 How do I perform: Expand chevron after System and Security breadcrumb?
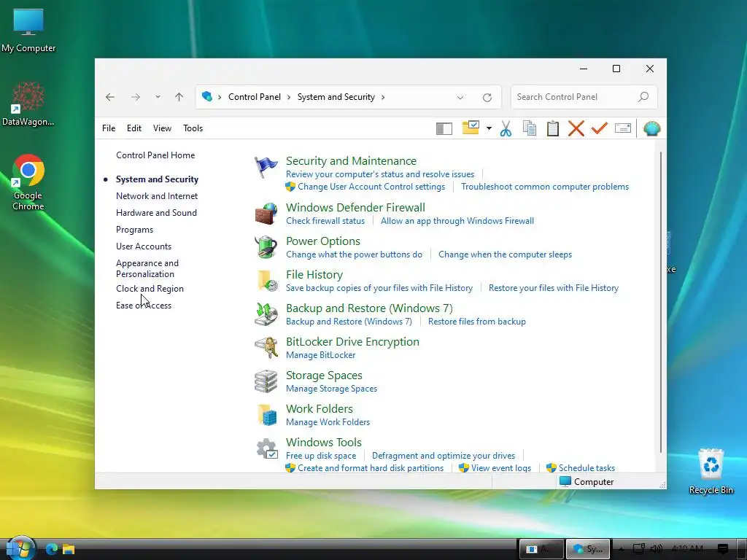coord(383,97)
